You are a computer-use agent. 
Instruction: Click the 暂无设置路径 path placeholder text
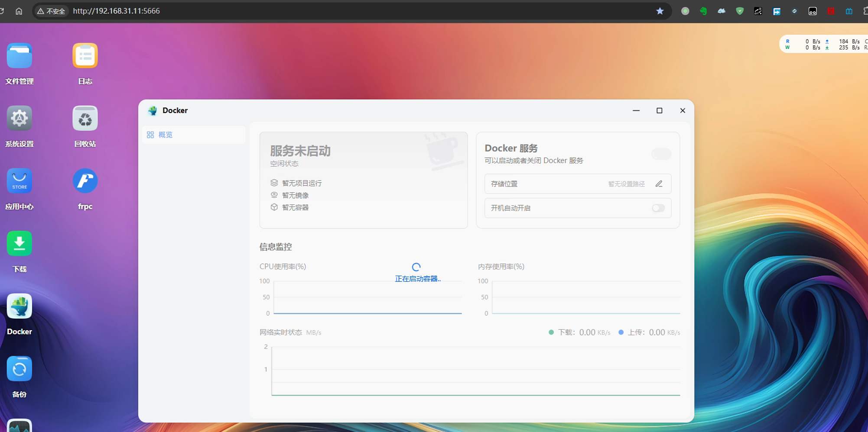pyautogui.click(x=626, y=184)
